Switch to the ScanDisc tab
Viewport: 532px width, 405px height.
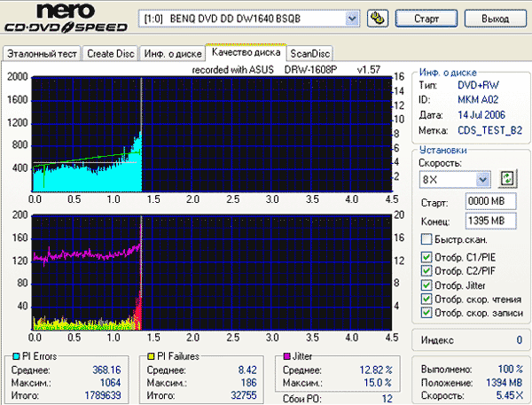point(310,53)
